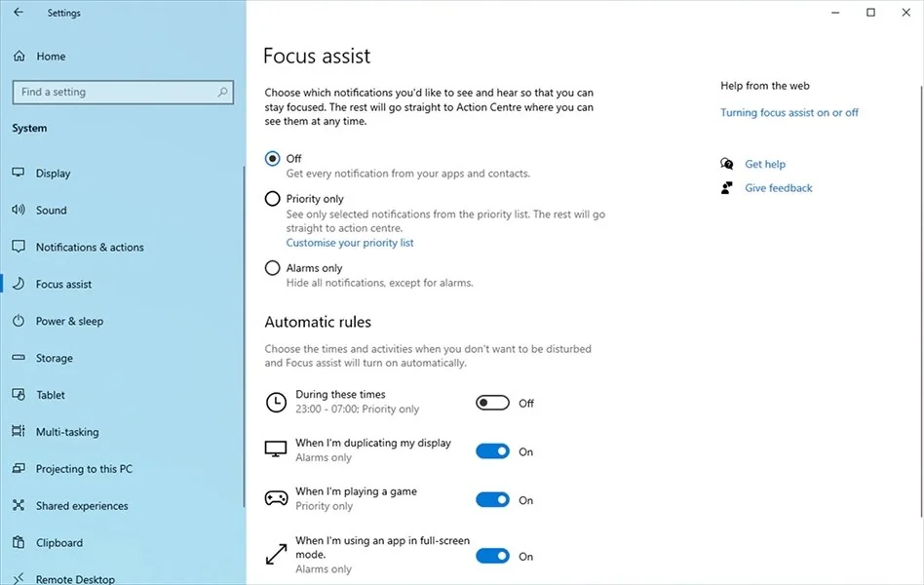This screenshot has width=924, height=585.
Task: Click the Clipboard icon in sidebar
Action: tap(18, 543)
